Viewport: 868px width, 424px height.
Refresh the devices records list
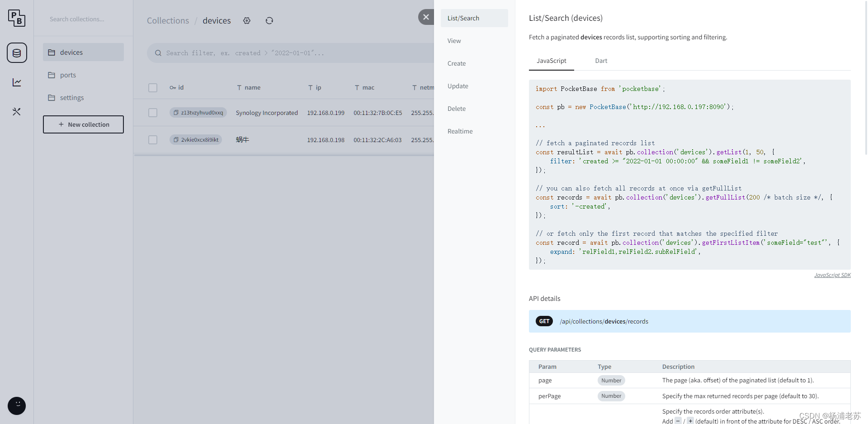click(269, 21)
